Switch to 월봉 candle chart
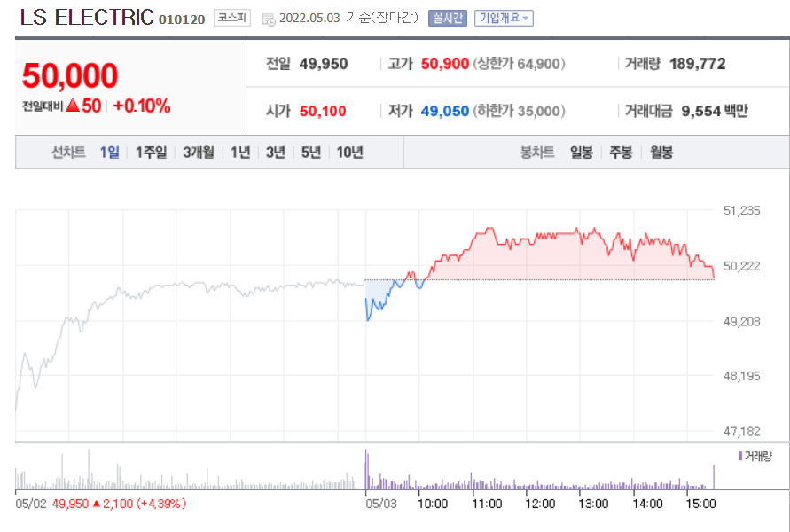This screenshot has width=790, height=532. [661, 153]
